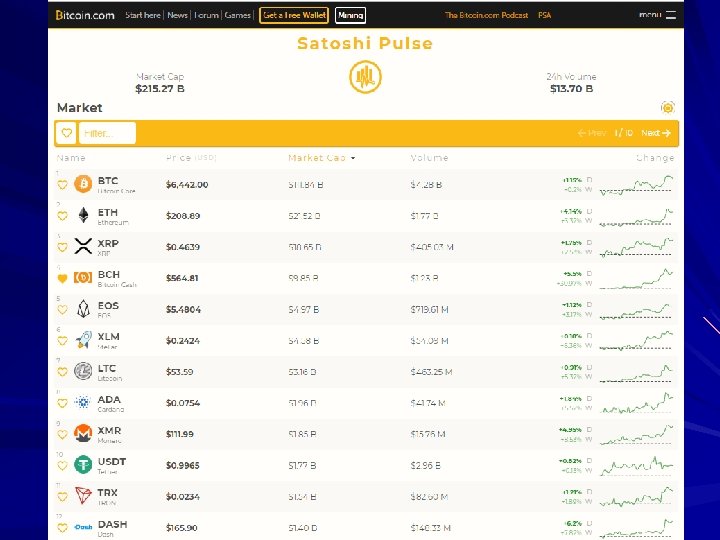This screenshot has height=540, width=720.
Task: Click the Mining button
Action: (x=350, y=15)
